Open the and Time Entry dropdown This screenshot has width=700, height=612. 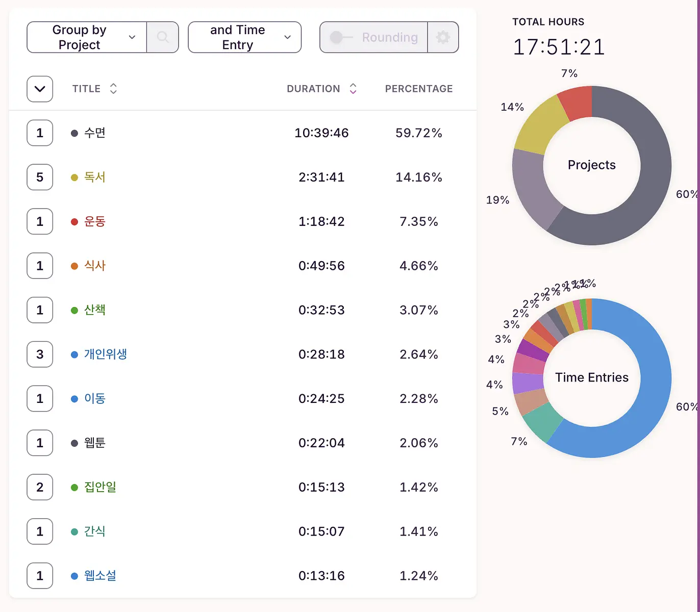(245, 37)
